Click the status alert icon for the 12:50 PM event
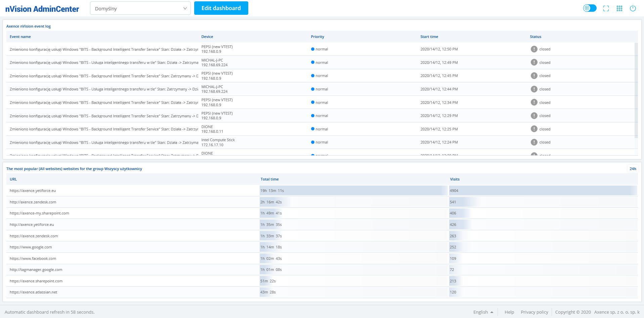The height and width of the screenshot is (318, 644). pos(534,49)
